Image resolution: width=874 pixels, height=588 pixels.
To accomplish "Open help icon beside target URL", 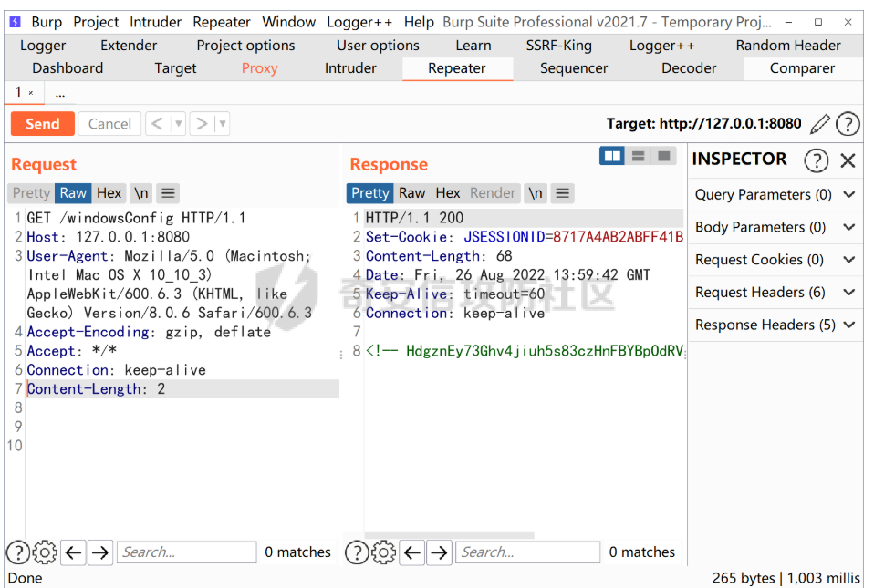I will click(x=848, y=124).
